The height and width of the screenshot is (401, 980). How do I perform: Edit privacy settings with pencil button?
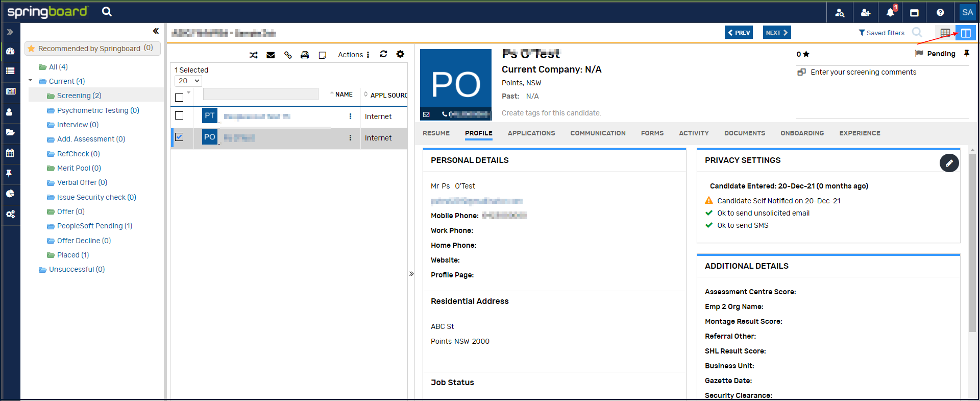[x=949, y=163]
